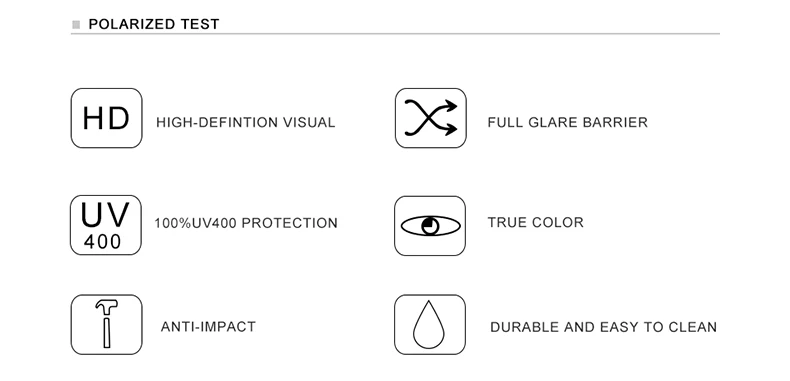Click the large "UV" letters
Image resolution: width=790 pixels, height=381 pixels.
pyautogui.click(x=105, y=215)
